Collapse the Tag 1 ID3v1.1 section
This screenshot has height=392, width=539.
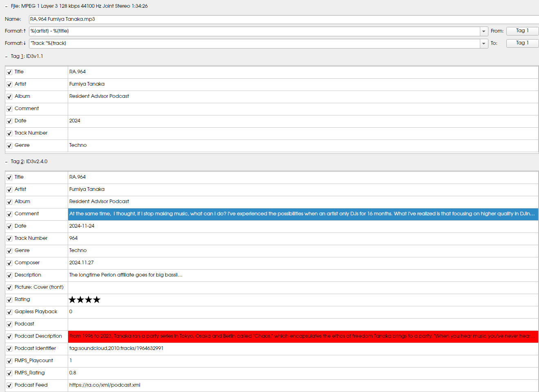[x=6, y=57]
